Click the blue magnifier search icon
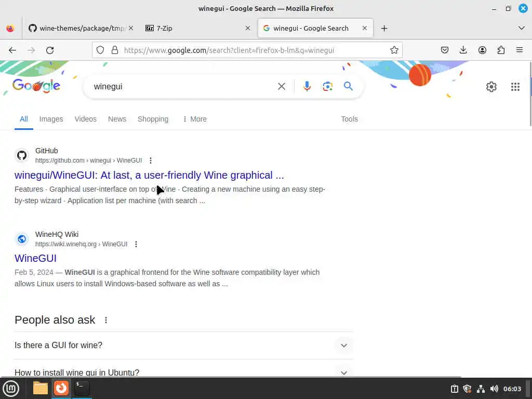Viewport: 532px width, 399px height. coord(348,86)
